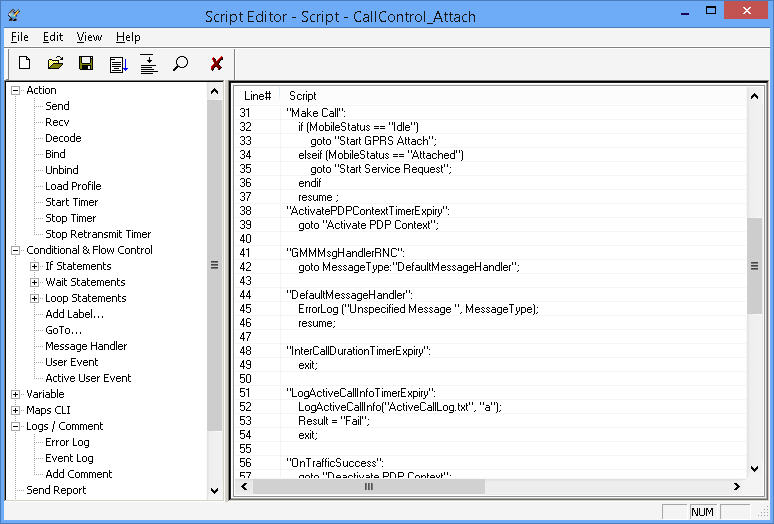Open a script file with folder icon
774x524 pixels.
[56, 64]
